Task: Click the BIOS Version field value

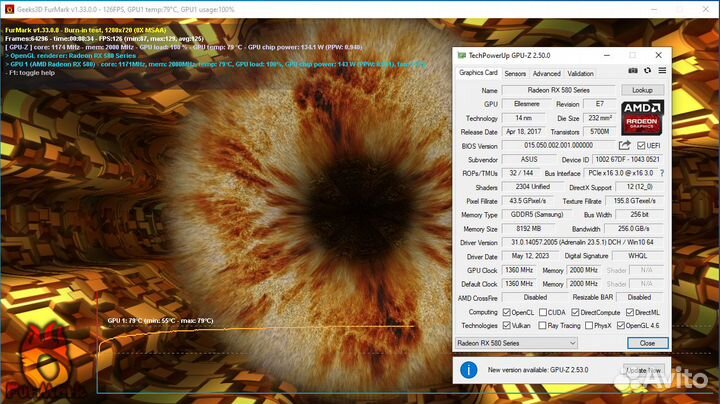Action: [558, 145]
